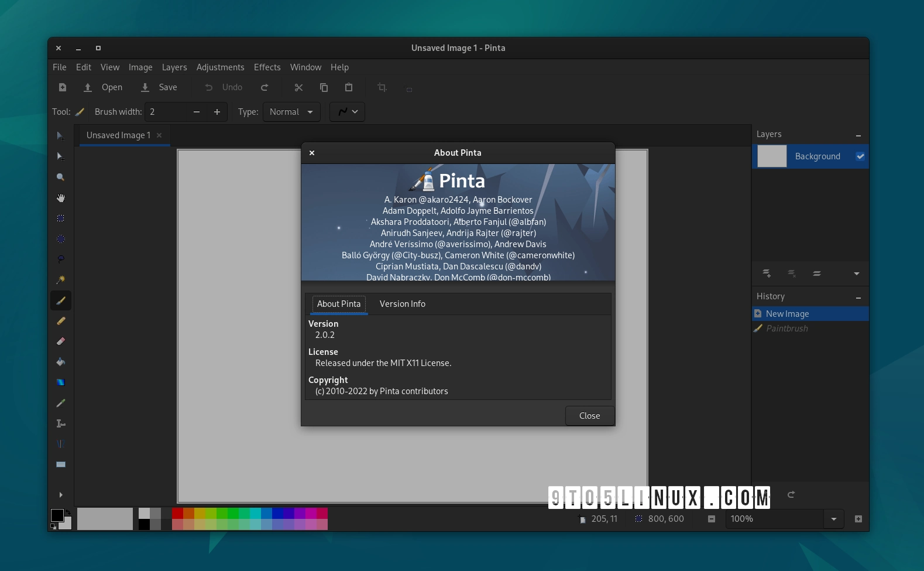Select the Move Selected tool

(60, 136)
